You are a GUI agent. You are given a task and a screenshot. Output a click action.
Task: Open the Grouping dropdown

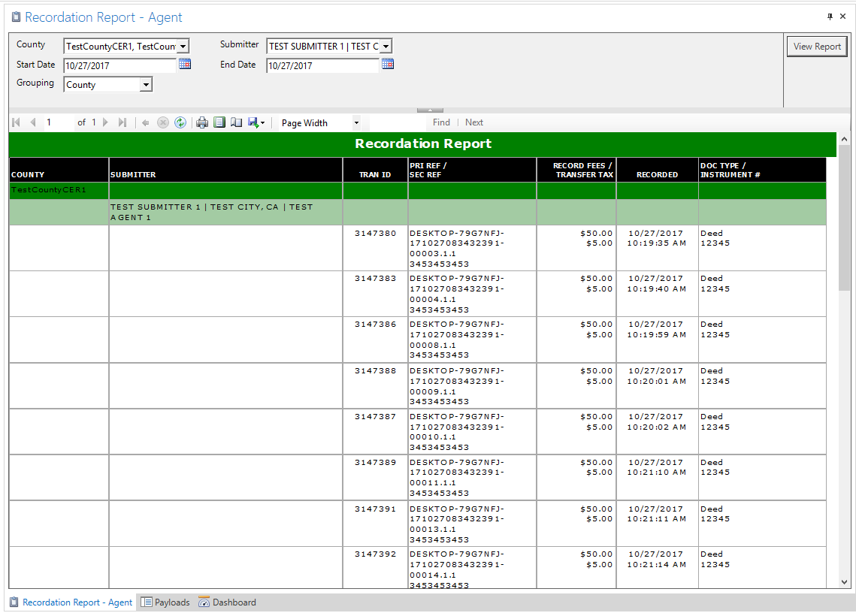coord(146,85)
